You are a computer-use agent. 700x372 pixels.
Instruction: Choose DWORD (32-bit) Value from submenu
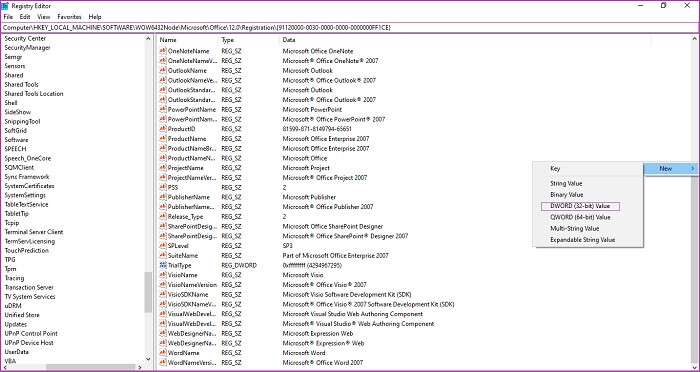coord(580,206)
